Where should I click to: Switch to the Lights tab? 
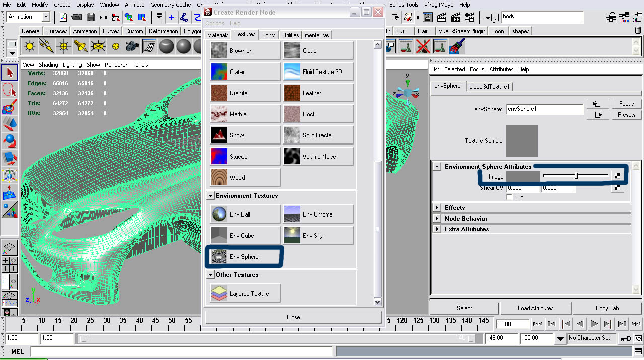[268, 35]
